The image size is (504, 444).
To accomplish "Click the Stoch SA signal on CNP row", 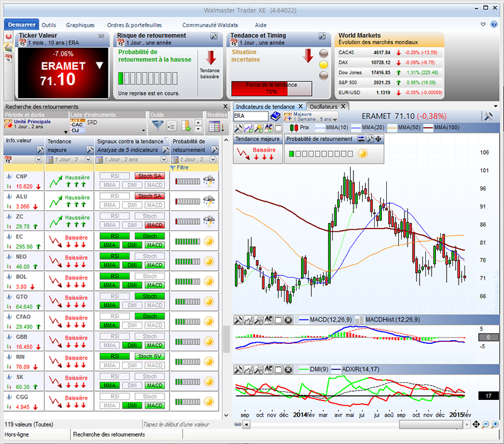I will pos(150,176).
